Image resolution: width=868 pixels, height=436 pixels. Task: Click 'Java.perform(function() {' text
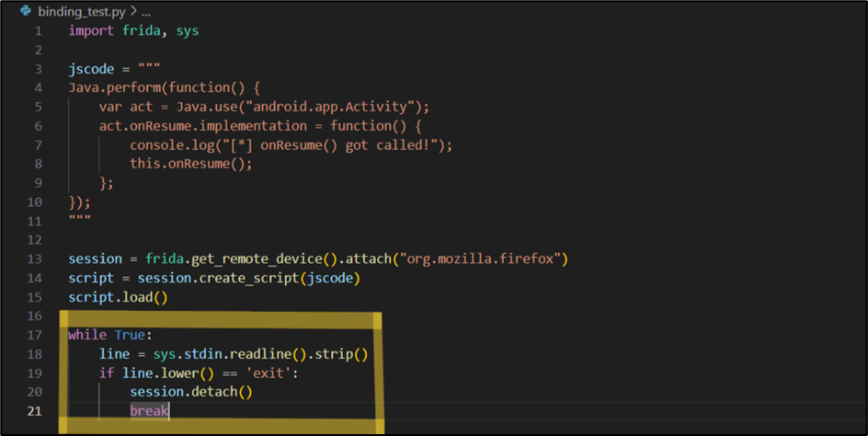[x=165, y=88]
